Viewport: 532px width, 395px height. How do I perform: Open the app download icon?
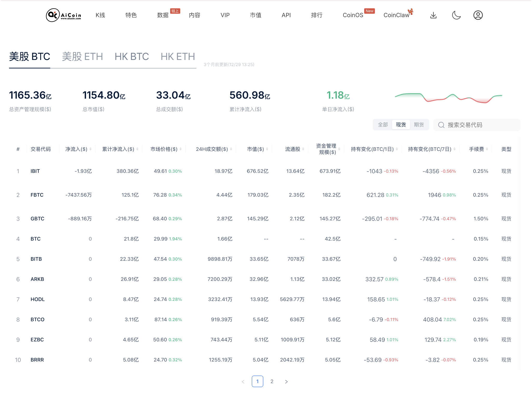pyautogui.click(x=433, y=15)
